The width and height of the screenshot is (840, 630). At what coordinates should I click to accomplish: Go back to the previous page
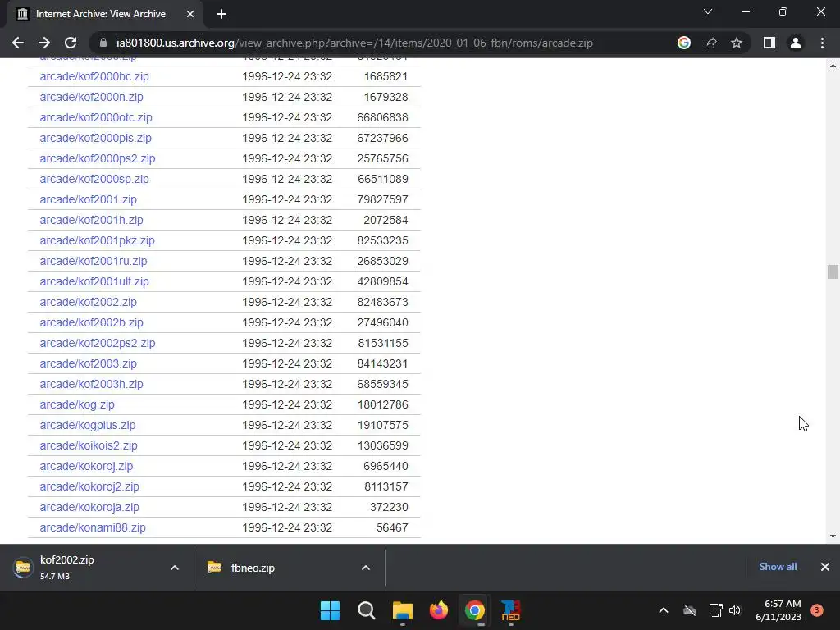click(18, 43)
